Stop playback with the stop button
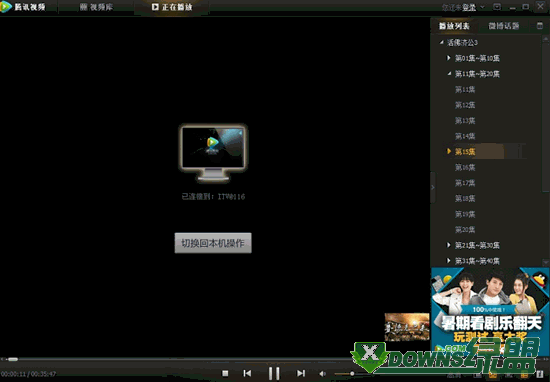Viewport: 550px width, 382px height. coord(225,374)
